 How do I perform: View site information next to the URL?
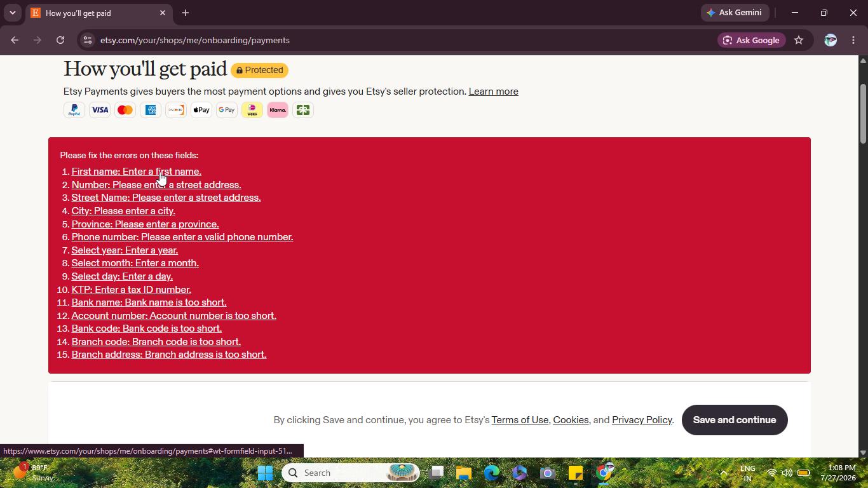(x=88, y=40)
